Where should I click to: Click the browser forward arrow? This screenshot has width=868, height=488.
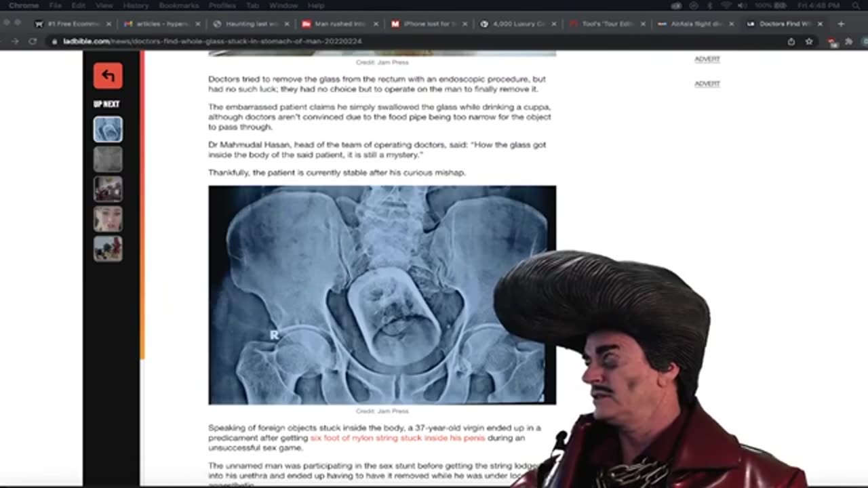click(x=14, y=41)
